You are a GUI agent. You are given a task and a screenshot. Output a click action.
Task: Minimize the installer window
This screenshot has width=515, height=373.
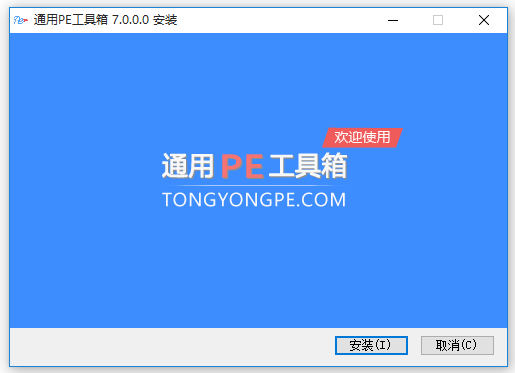[x=393, y=20]
